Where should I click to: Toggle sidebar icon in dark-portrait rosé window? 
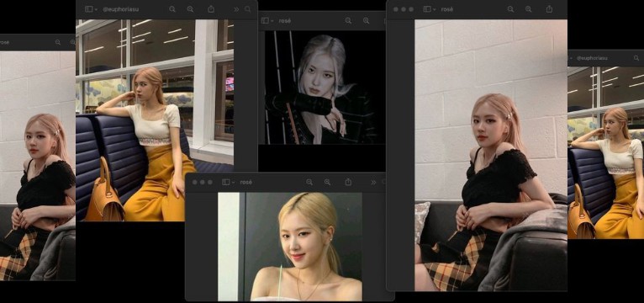[265, 20]
